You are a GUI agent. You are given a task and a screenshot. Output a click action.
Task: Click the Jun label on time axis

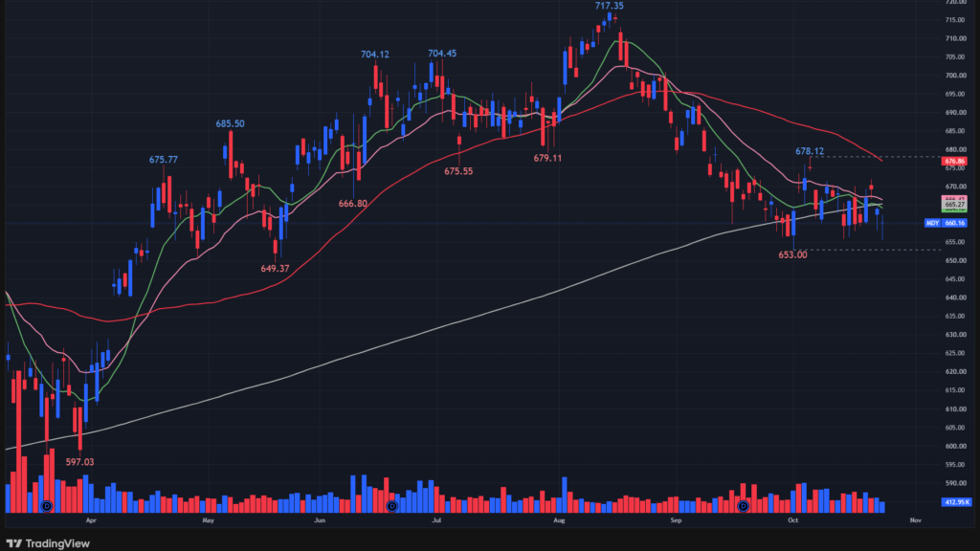coord(320,520)
